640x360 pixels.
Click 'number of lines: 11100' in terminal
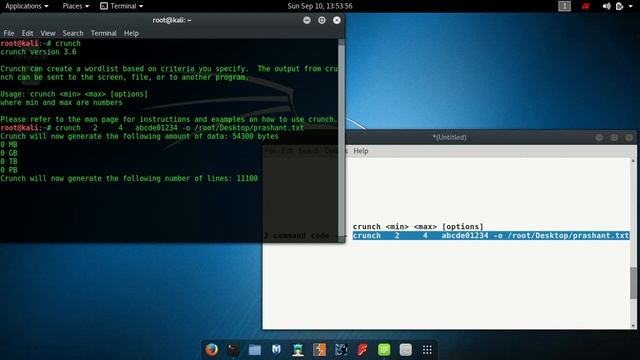[129, 178]
